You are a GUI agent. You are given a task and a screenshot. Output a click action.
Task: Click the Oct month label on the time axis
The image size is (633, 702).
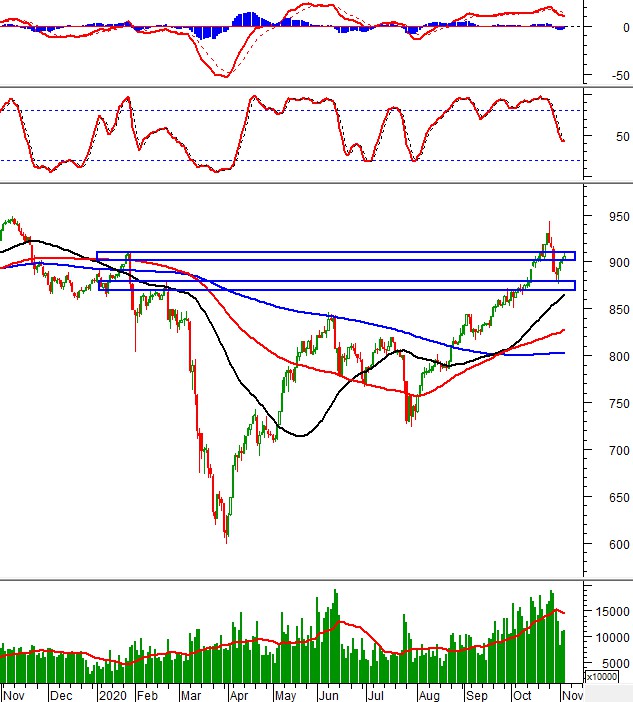tap(522, 693)
